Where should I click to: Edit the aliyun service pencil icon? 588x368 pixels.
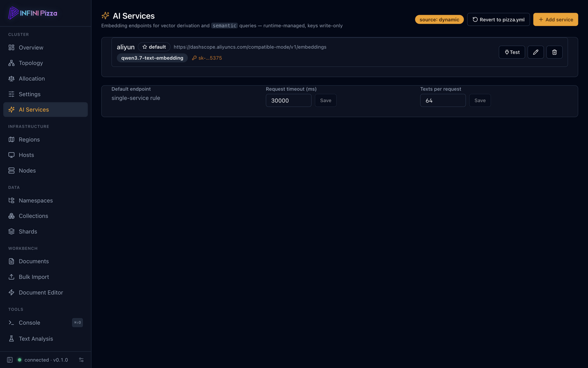pos(536,52)
